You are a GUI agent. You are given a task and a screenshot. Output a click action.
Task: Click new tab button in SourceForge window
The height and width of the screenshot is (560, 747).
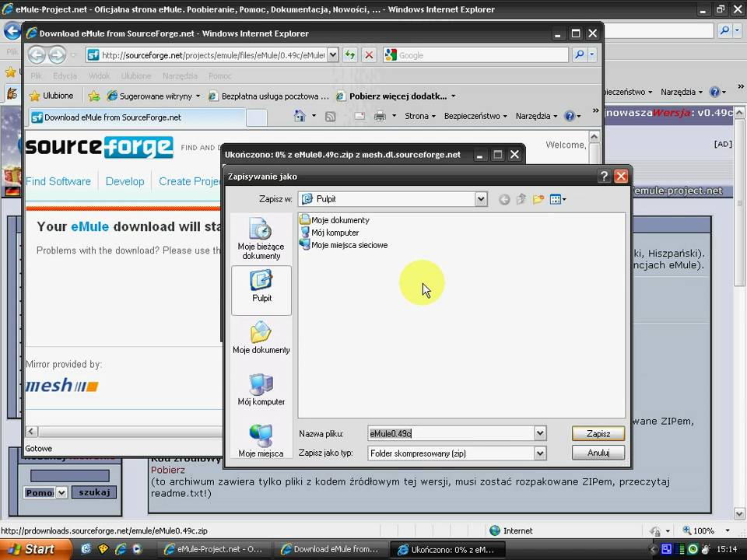point(256,117)
